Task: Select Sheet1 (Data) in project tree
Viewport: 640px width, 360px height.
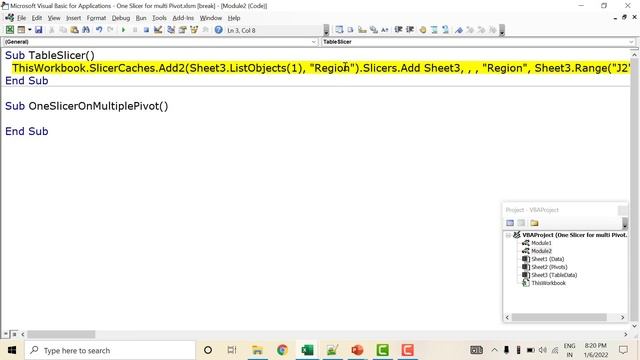Action: (x=547, y=259)
